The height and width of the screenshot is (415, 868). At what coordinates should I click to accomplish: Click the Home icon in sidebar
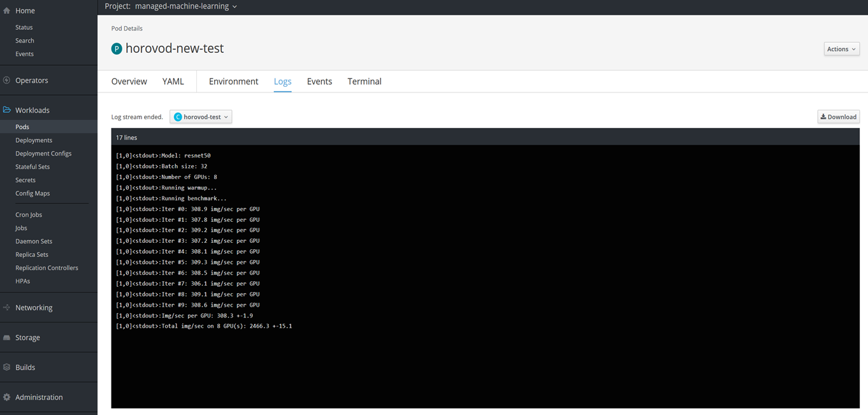(x=7, y=11)
